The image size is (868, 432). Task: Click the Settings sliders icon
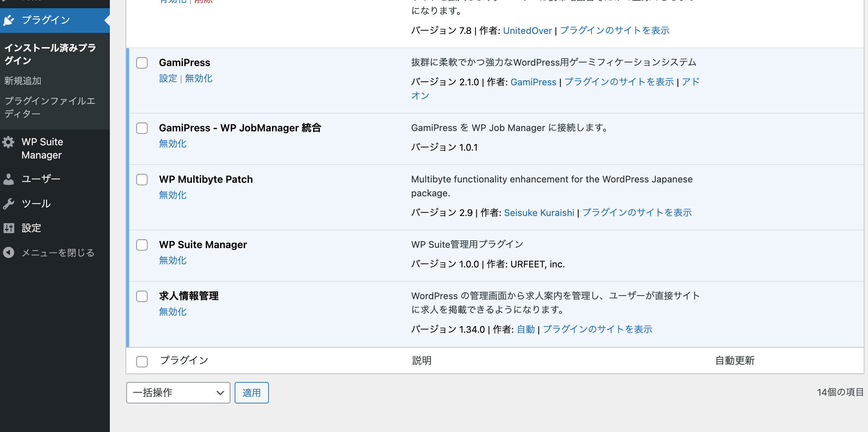tap(9, 228)
